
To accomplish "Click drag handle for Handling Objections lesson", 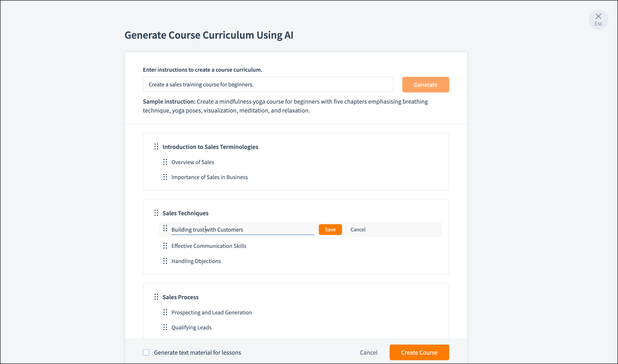I will [165, 261].
